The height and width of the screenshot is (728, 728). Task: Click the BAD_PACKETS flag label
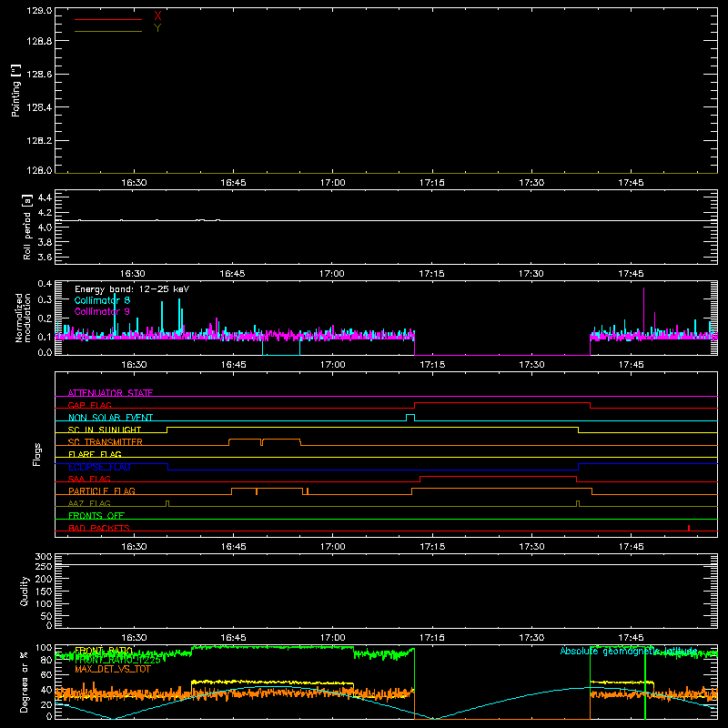pyautogui.click(x=99, y=528)
